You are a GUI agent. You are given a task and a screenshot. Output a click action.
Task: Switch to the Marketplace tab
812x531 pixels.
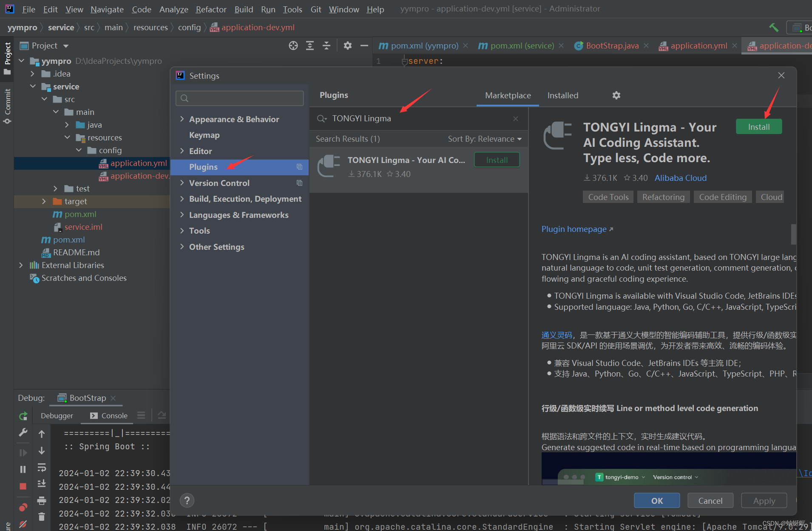508,95
